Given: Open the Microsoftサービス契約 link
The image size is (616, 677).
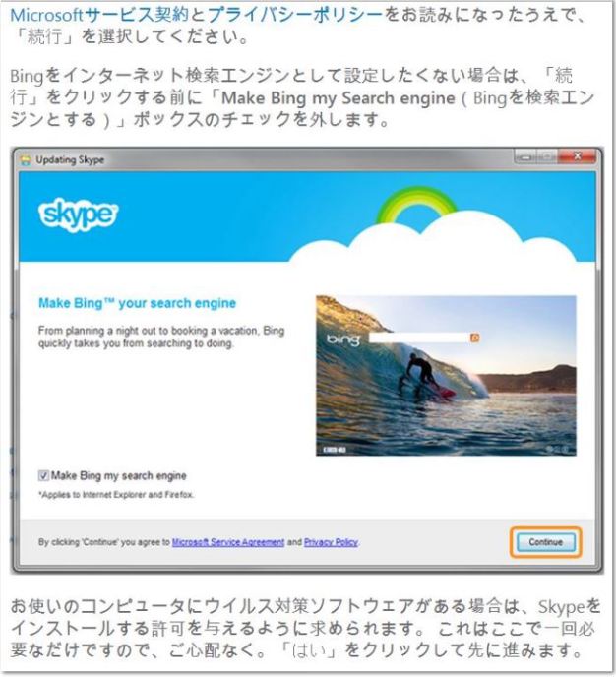Looking at the screenshot, I should pyautogui.click(x=99, y=15).
